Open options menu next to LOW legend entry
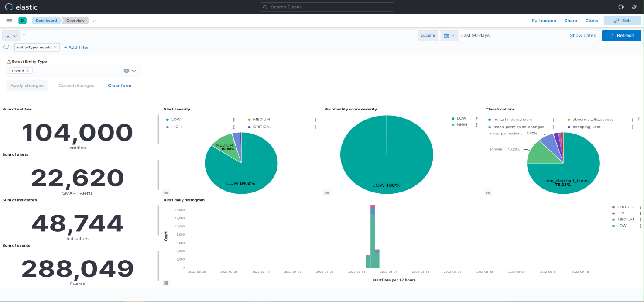 [x=234, y=119]
